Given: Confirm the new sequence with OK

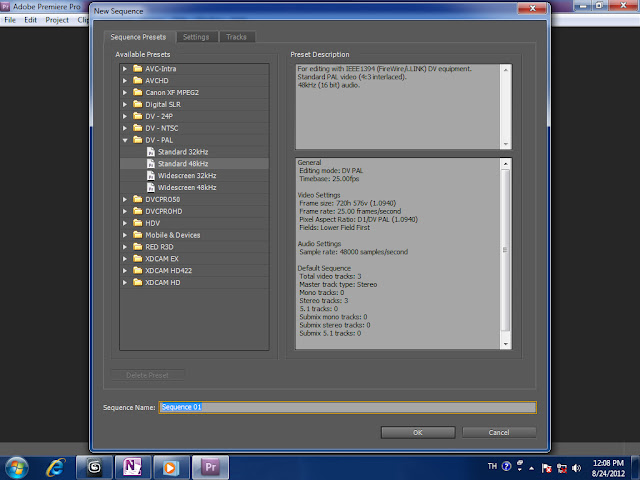Looking at the screenshot, I should tap(418, 433).
